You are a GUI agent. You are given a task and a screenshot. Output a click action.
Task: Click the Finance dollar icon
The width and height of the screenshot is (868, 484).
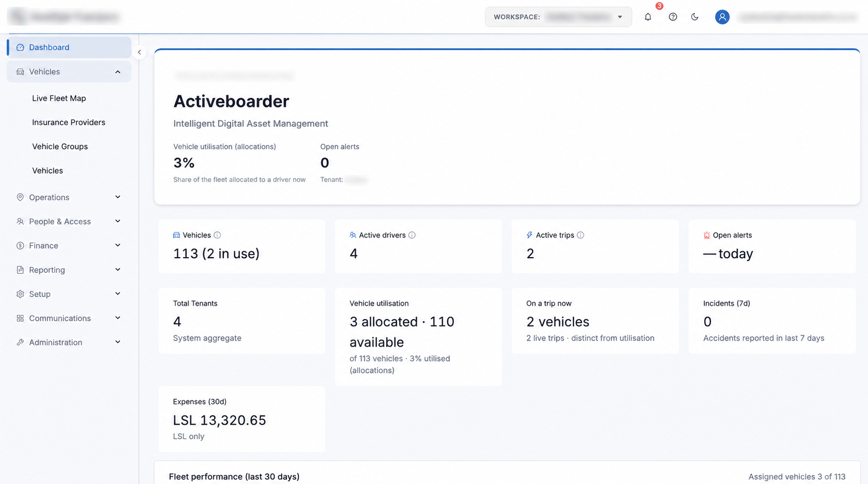pyautogui.click(x=20, y=246)
